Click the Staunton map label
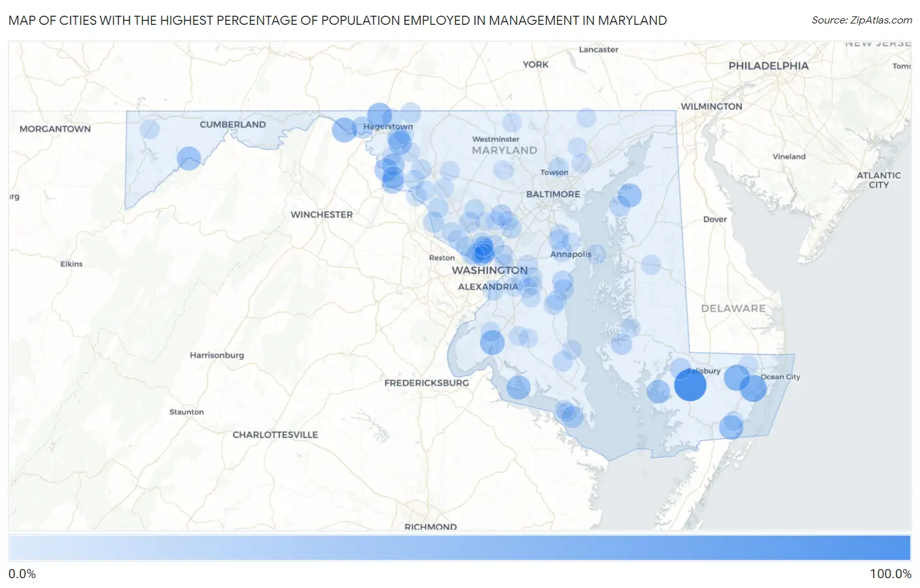 coord(186,411)
